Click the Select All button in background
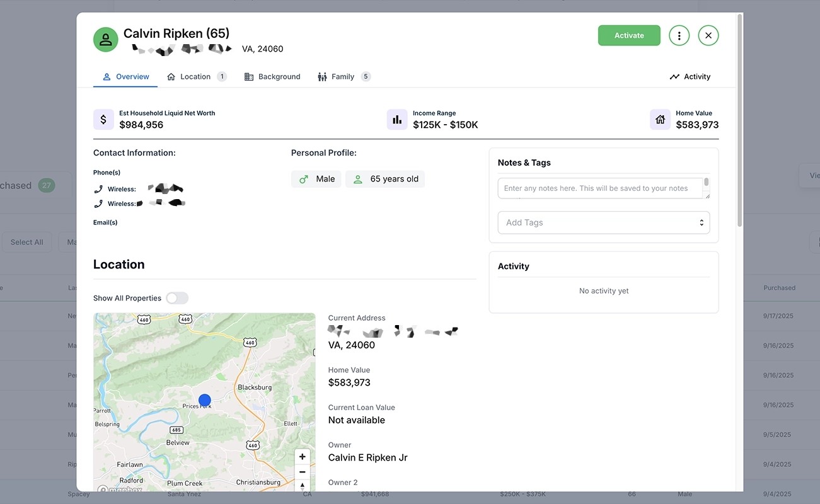 click(x=26, y=242)
